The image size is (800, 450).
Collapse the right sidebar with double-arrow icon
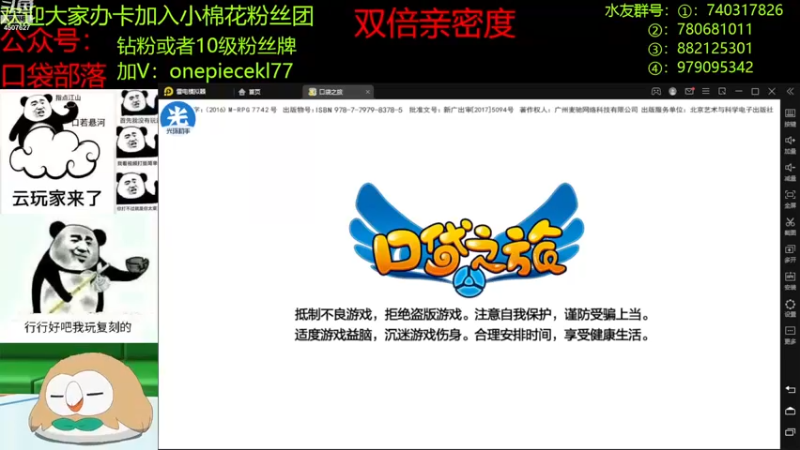click(790, 91)
